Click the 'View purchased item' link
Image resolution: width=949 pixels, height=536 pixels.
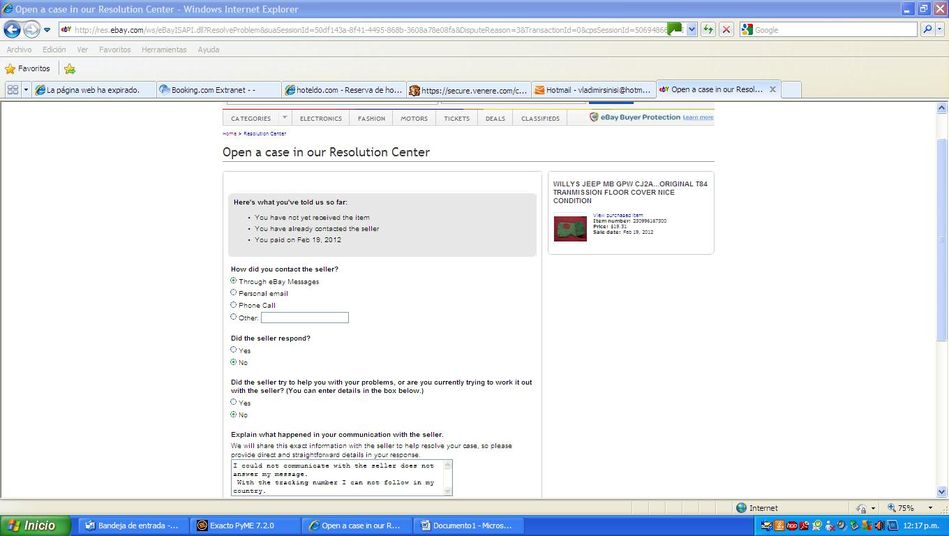click(x=618, y=215)
